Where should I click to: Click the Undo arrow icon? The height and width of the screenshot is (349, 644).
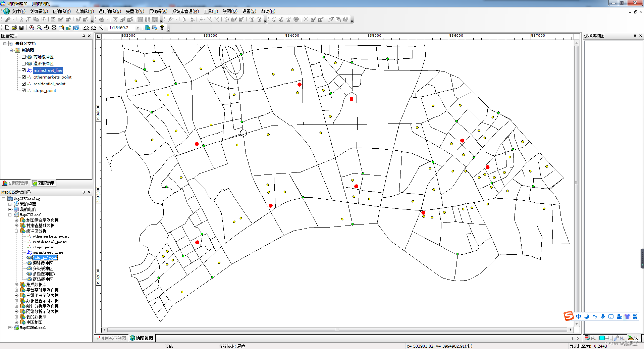click(x=86, y=28)
